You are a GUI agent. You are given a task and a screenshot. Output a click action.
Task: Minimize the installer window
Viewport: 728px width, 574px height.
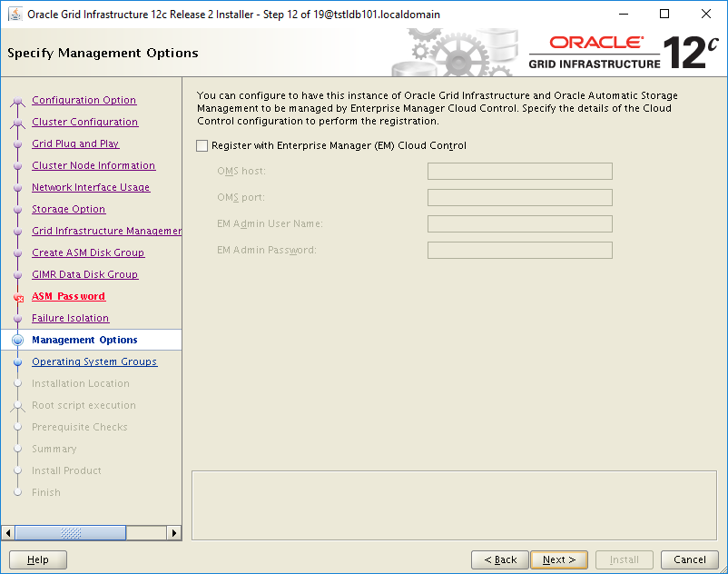click(x=623, y=14)
